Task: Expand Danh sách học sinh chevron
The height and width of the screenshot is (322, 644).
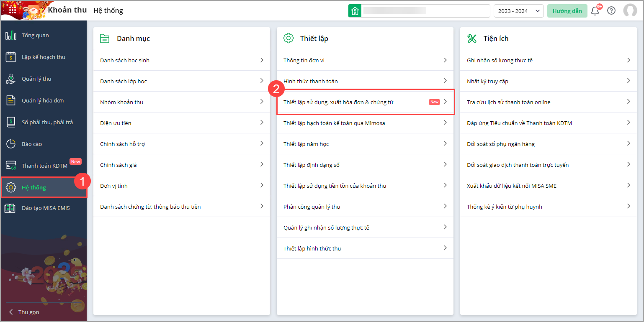Action: point(262,60)
